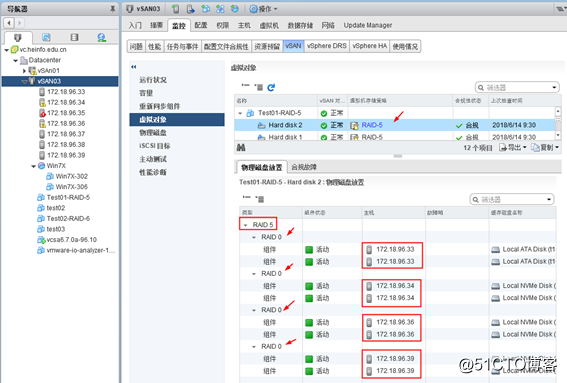Collapse the Datacenter tree node
Screen dimensions: 567x383
[16, 60]
